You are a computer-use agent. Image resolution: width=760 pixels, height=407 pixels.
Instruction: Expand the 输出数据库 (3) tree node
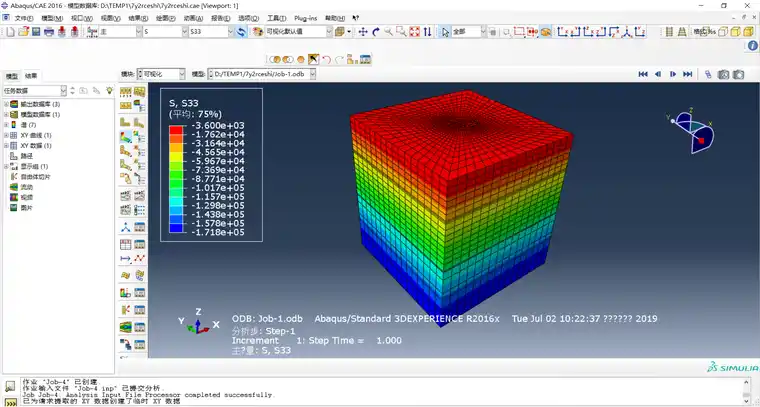(x=6, y=104)
